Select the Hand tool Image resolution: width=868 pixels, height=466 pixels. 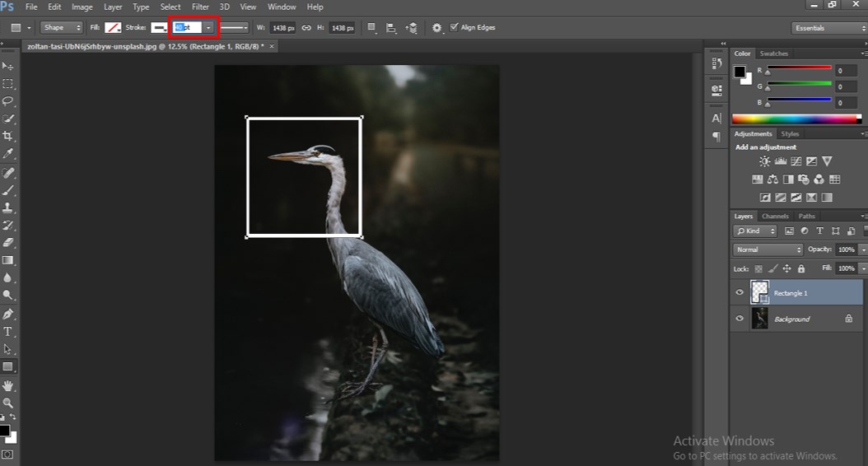click(x=7, y=386)
